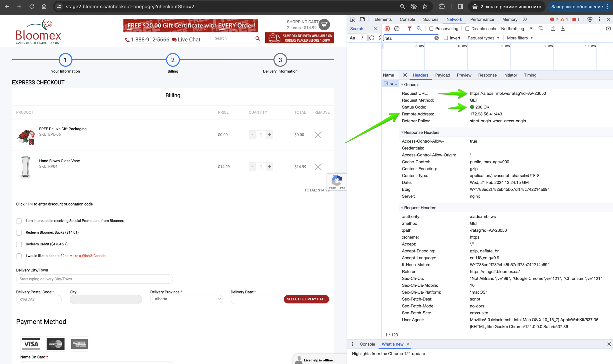Image resolution: width=613 pixels, height=364 pixels.
Task: Enable the Preserve log checkbox
Action: click(x=431, y=29)
